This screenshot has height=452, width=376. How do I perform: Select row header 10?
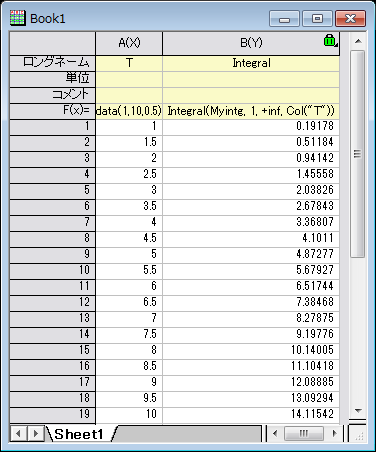tap(53, 271)
